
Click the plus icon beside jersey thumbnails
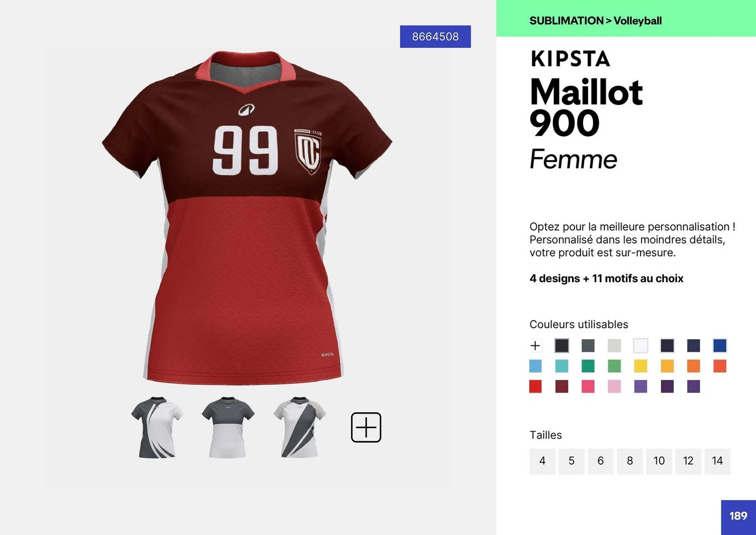tap(366, 427)
